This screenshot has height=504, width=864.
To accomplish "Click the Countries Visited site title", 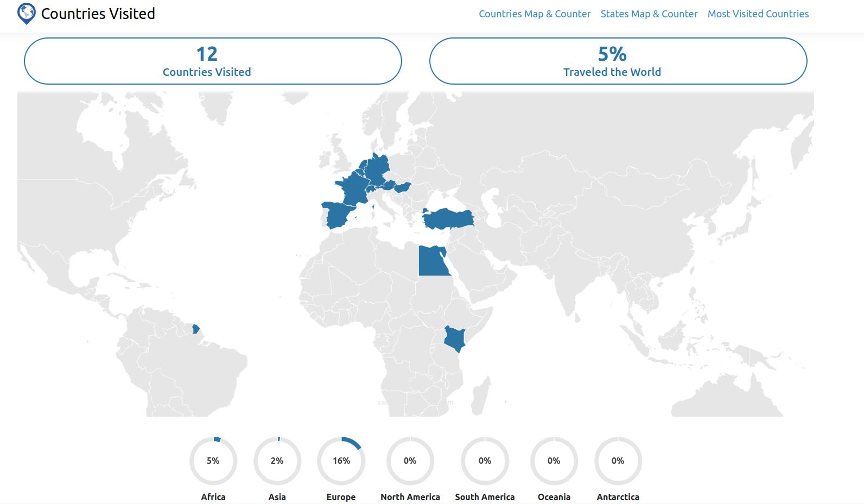I will 98,14.
